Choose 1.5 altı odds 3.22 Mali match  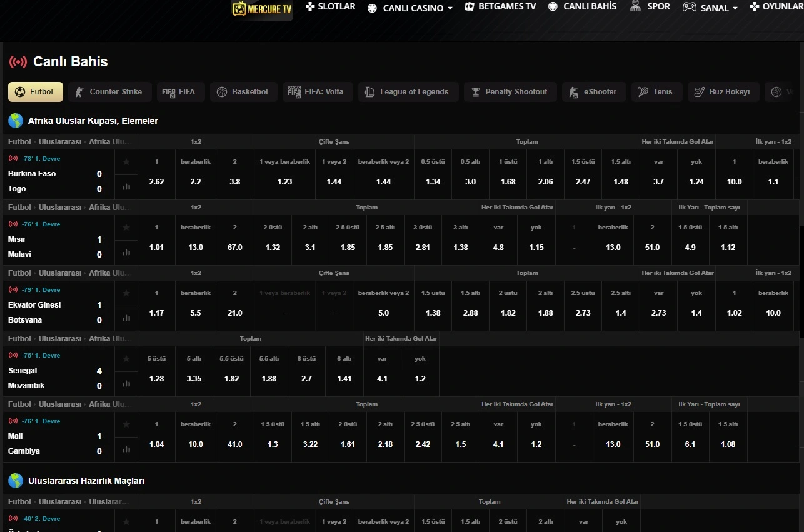(x=310, y=437)
